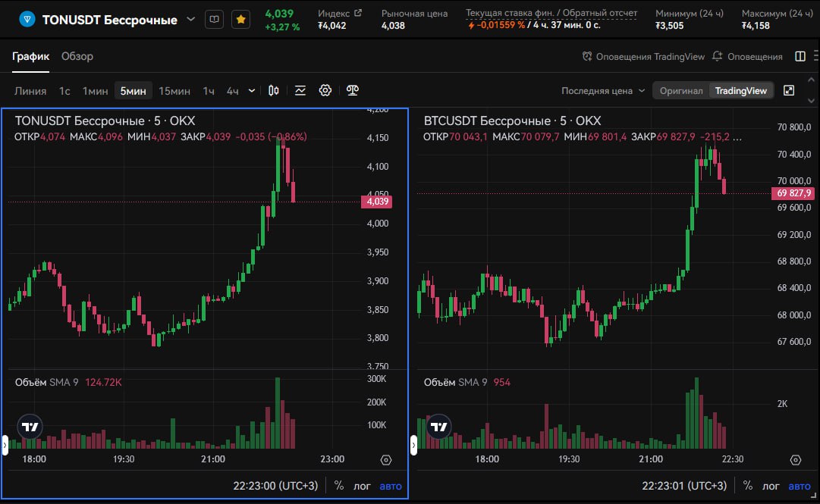Open the Индекс external link icon

(x=358, y=13)
